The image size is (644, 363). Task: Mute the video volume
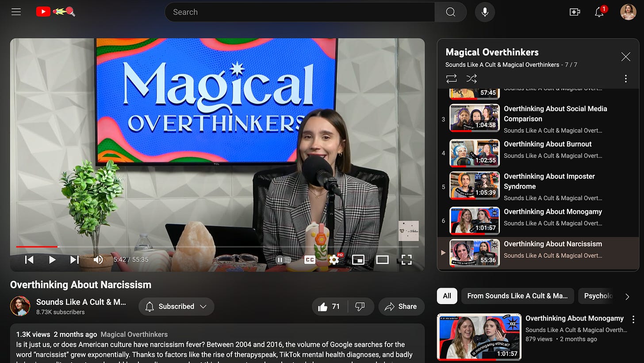coord(98,259)
